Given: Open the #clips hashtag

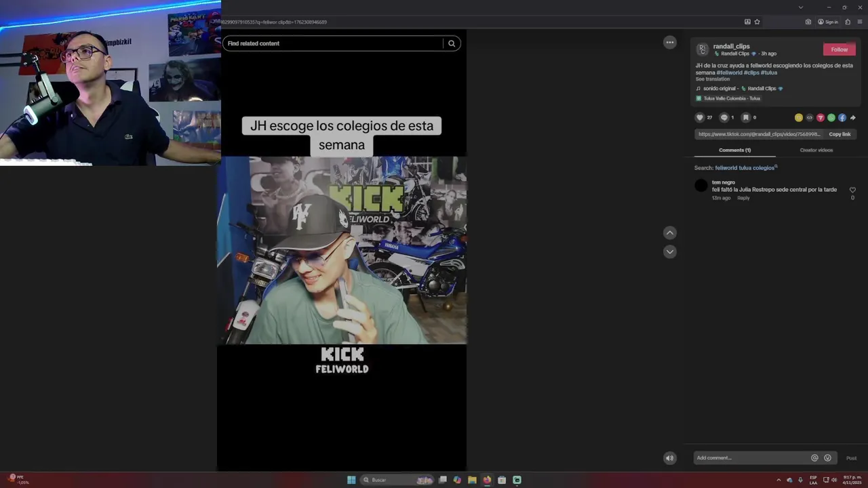Looking at the screenshot, I should [x=751, y=73].
